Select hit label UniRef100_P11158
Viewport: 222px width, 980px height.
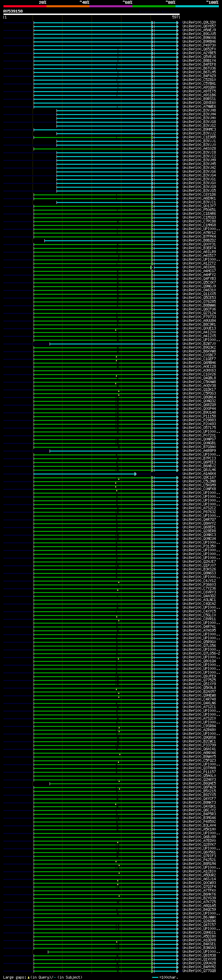199,416
